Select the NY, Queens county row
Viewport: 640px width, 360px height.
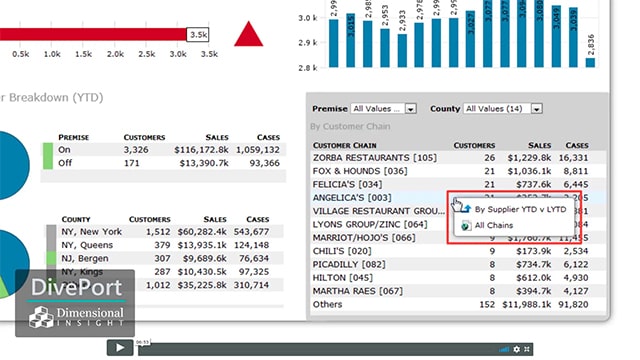point(164,245)
